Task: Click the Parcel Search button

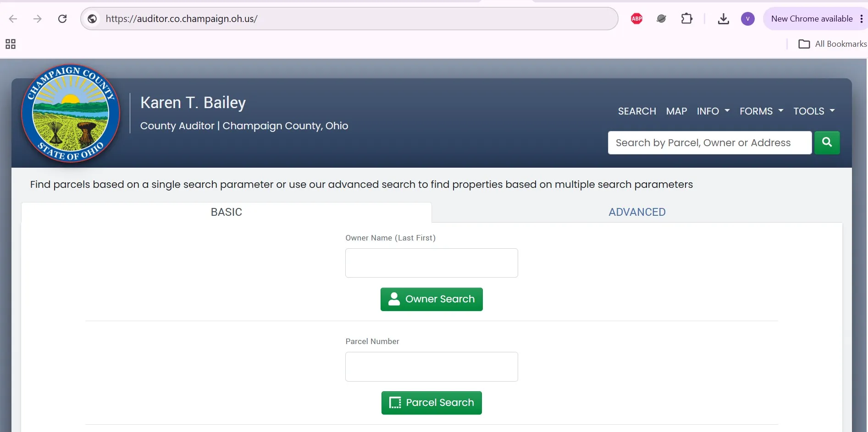Action: pos(431,403)
